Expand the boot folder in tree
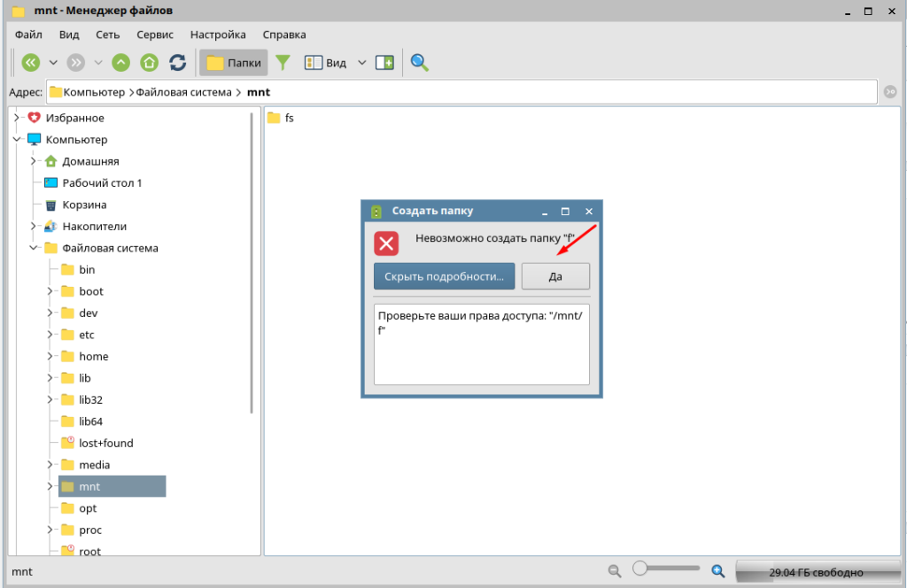The image size is (907, 588). pos(50,291)
